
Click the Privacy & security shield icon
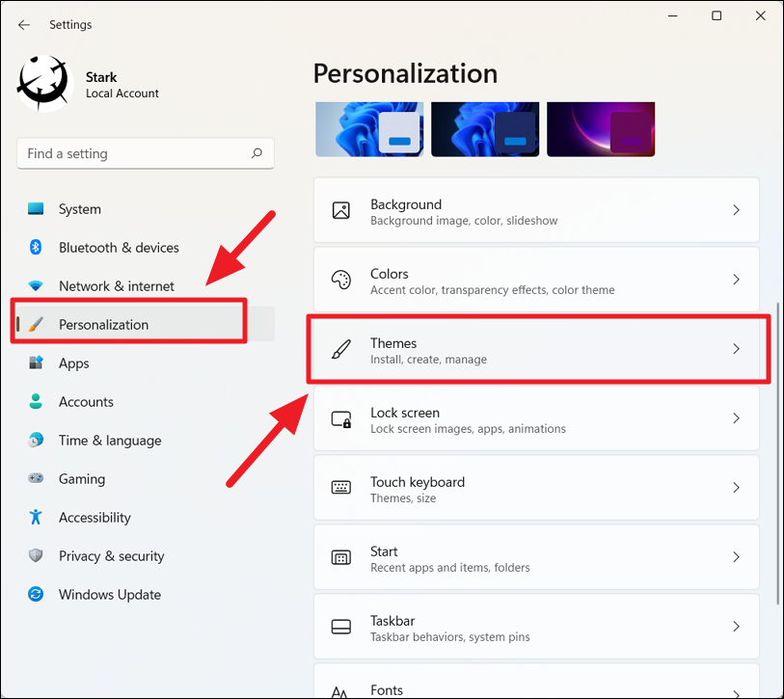tap(36, 555)
